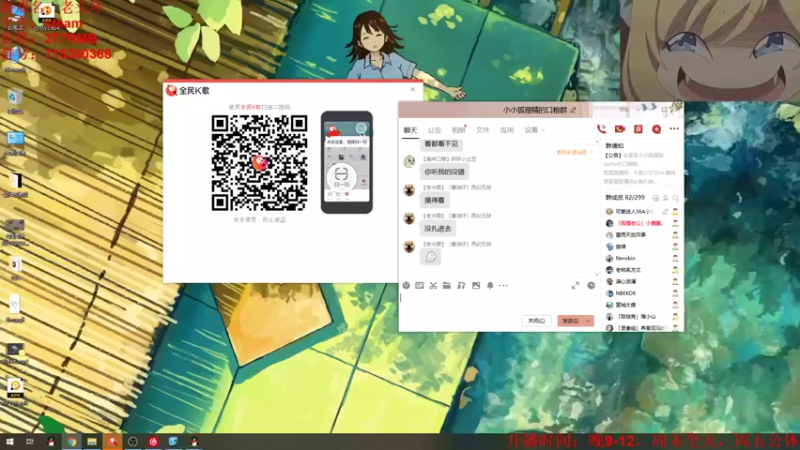
Task: Open GIF sticker panel in chat toolbar
Action: click(419, 285)
